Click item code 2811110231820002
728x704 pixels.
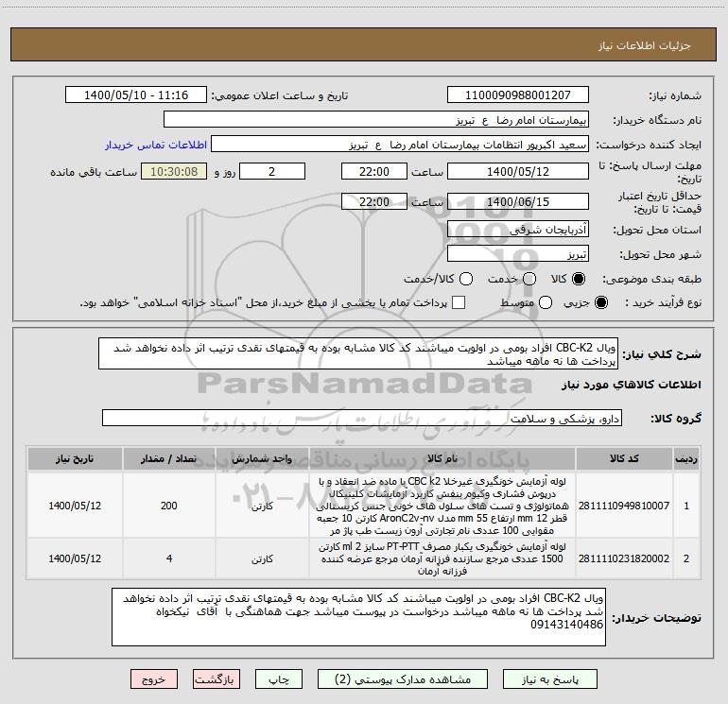coord(624,558)
